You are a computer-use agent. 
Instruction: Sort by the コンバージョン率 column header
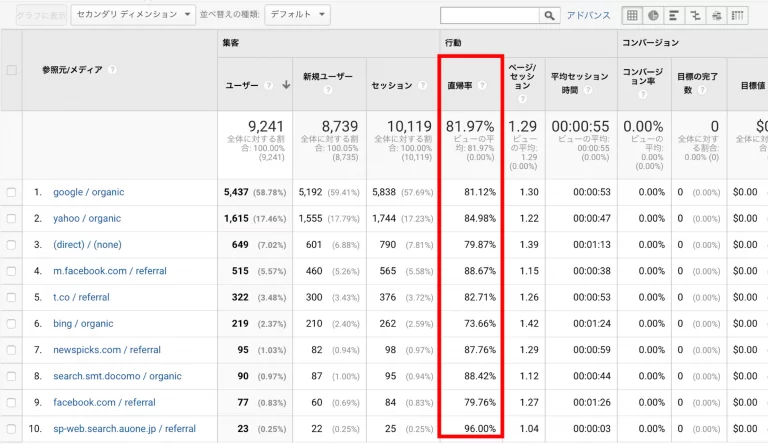click(x=643, y=76)
